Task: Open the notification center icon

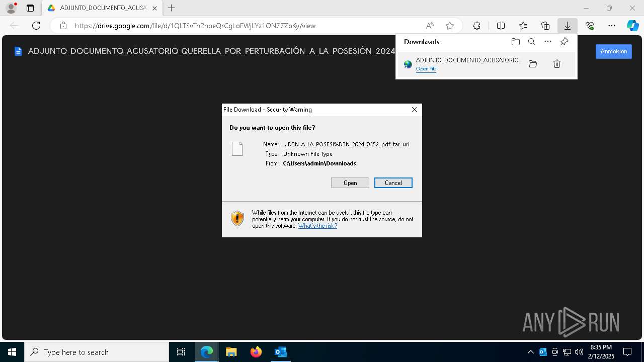Action: tap(627, 352)
